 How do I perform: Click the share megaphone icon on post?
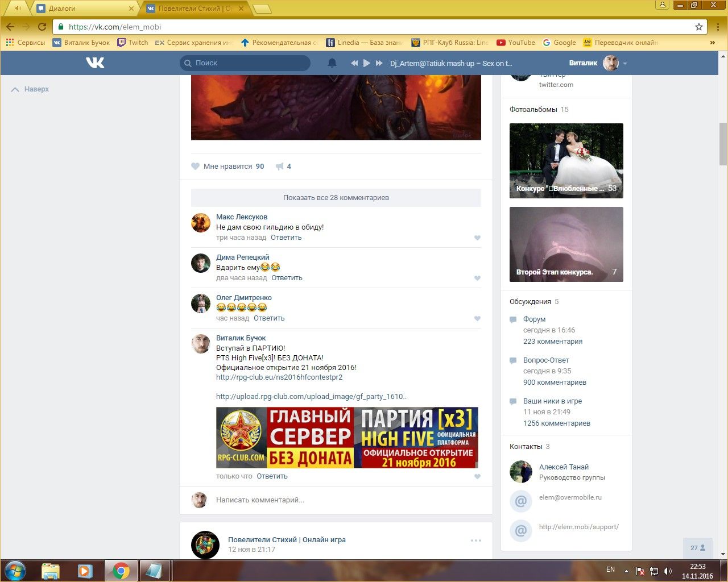(280, 167)
